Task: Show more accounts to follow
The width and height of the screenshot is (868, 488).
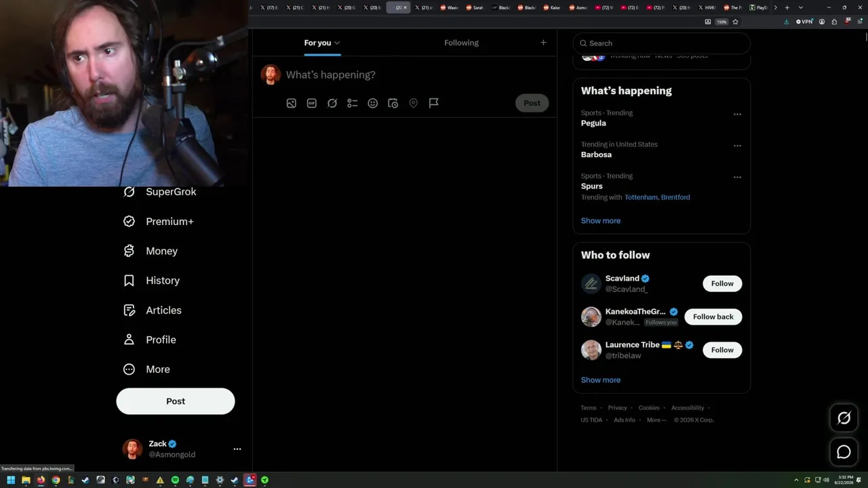Action: (x=601, y=380)
